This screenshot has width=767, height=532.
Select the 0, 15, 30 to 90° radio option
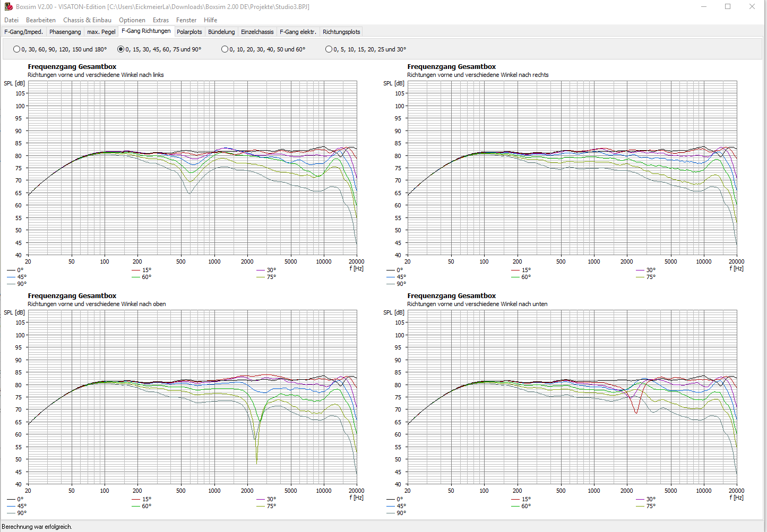(121, 49)
